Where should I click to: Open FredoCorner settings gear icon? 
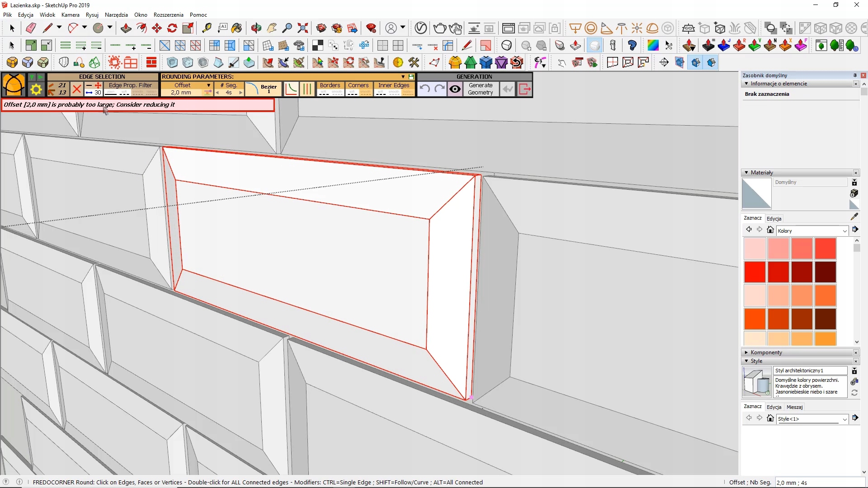pos(36,89)
